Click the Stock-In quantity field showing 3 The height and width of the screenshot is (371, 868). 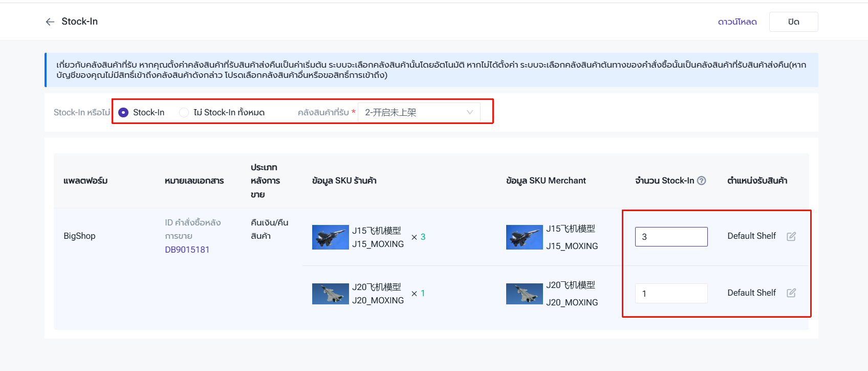[x=671, y=237]
